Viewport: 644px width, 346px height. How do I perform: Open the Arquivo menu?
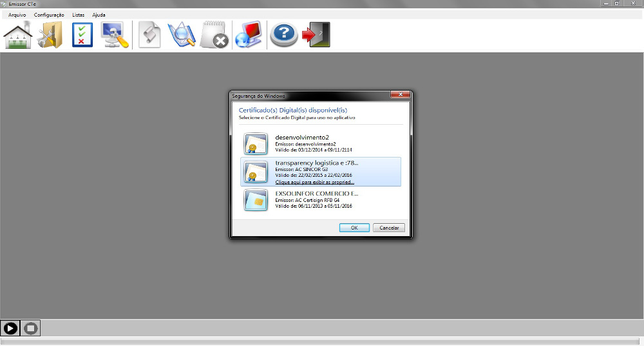17,14
